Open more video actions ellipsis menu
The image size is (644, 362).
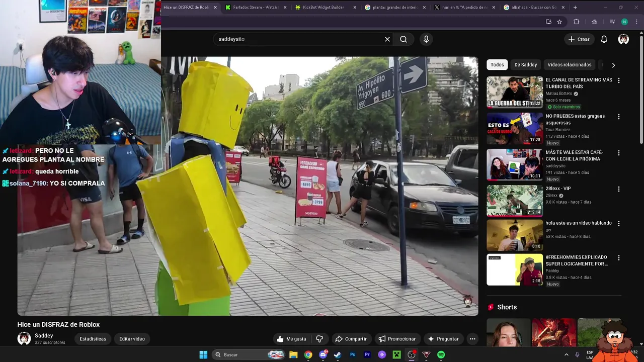coord(472,339)
